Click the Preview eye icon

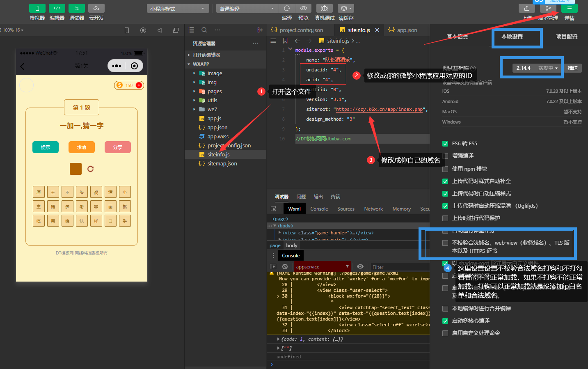(303, 8)
